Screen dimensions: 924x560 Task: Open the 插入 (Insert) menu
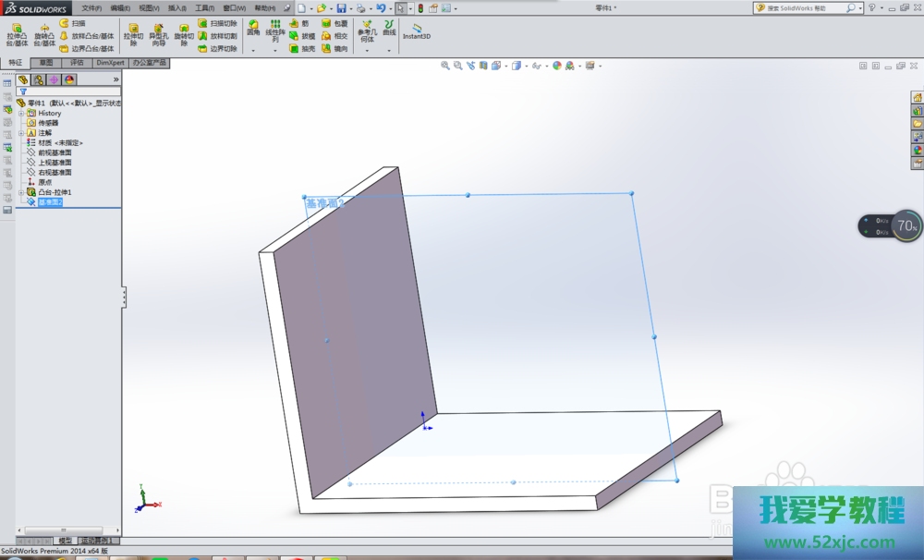tap(176, 7)
